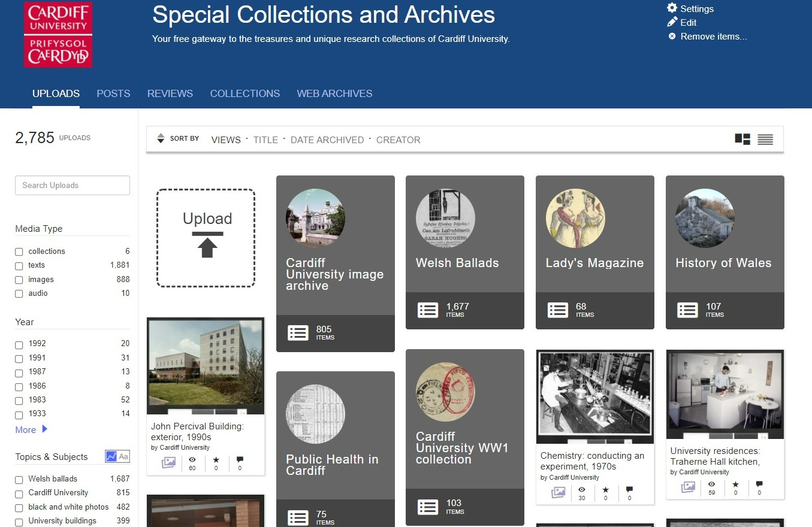812x527 pixels.
Task: Sort uploads by CREATOR
Action: (x=398, y=140)
